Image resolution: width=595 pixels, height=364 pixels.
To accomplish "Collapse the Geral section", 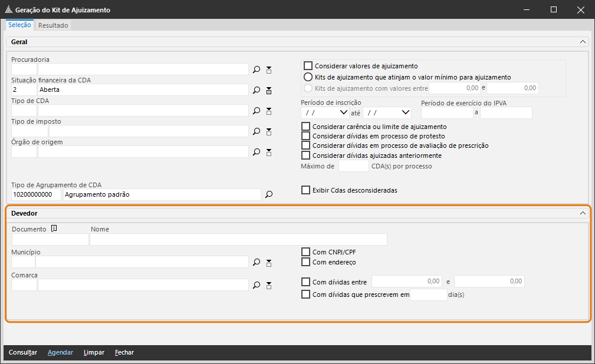I will (583, 42).
